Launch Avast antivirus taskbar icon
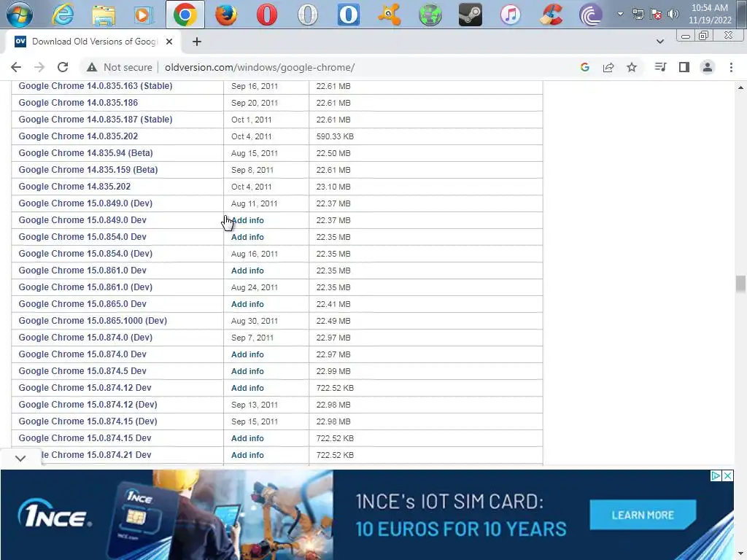Image resolution: width=747 pixels, height=560 pixels. coord(390,15)
